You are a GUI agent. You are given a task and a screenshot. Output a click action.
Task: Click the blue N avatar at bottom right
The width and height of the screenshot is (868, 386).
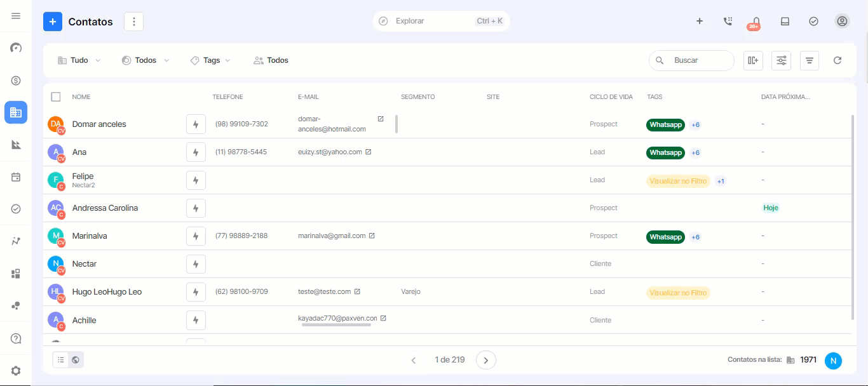coord(833,361)
